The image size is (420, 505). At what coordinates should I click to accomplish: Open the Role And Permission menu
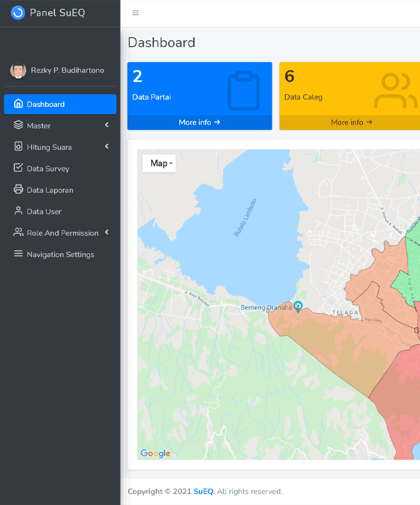[x=60, y=233]
